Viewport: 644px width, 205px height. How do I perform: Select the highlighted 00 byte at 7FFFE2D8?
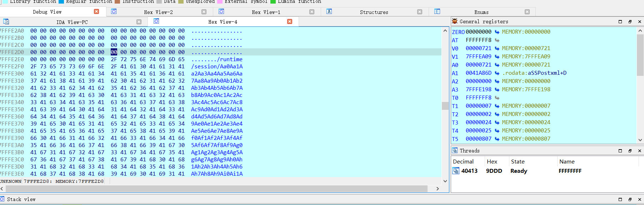point(114,52)
